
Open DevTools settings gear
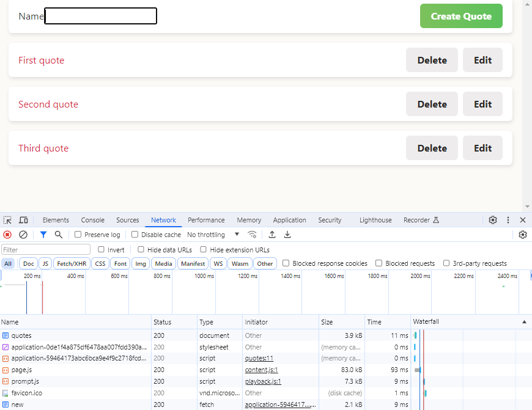493,220
